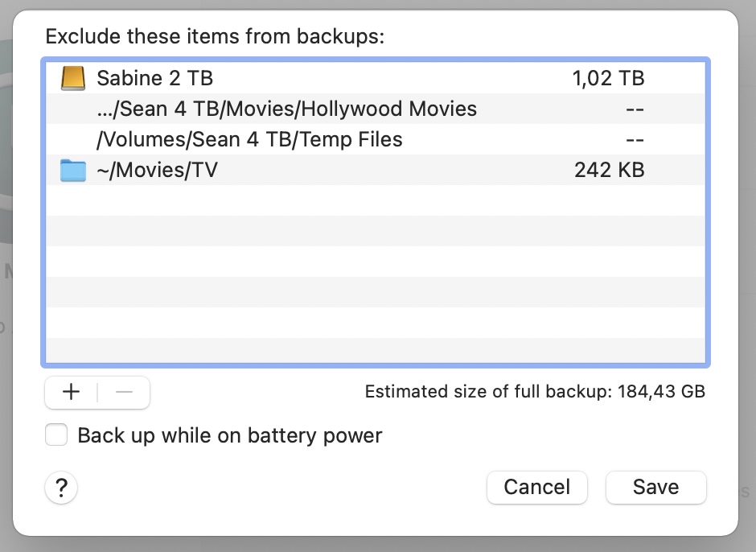
Task: Open help with the question mark button
Action: click(61, 488)
